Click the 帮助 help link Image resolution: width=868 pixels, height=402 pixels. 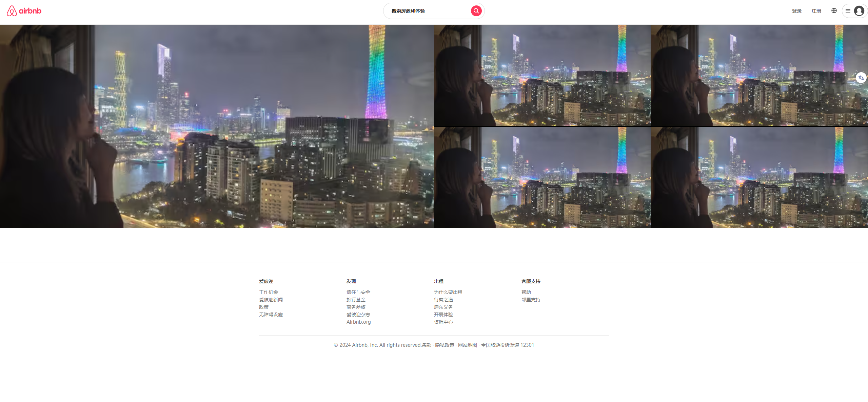pyautogui.click(x=526, y=292)
